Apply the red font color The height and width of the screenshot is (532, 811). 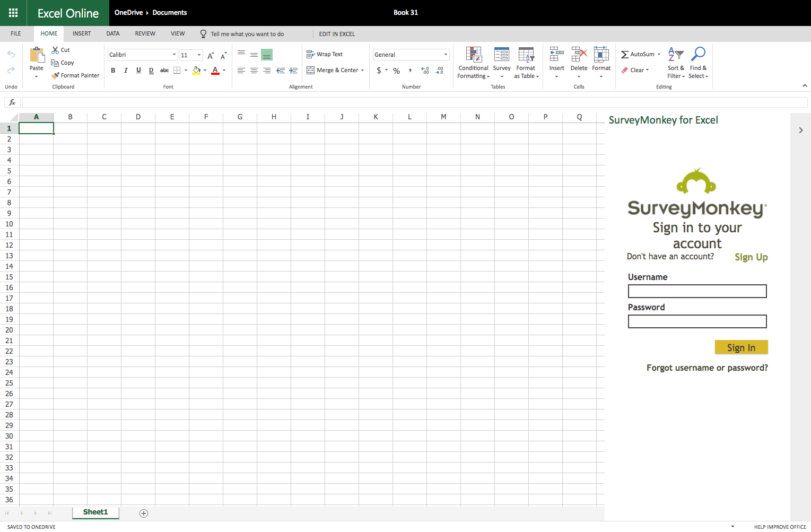(x=215, y=71)
